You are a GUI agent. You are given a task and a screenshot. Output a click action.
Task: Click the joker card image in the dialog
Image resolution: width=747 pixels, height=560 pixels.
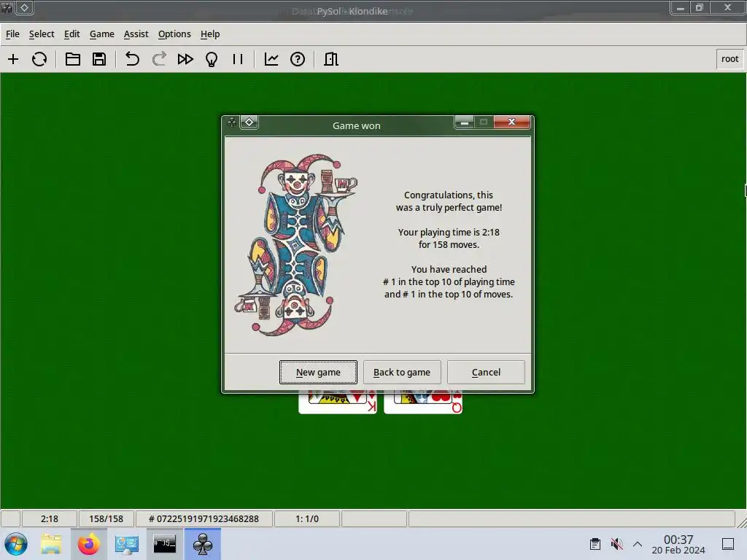tap(296, 245)
